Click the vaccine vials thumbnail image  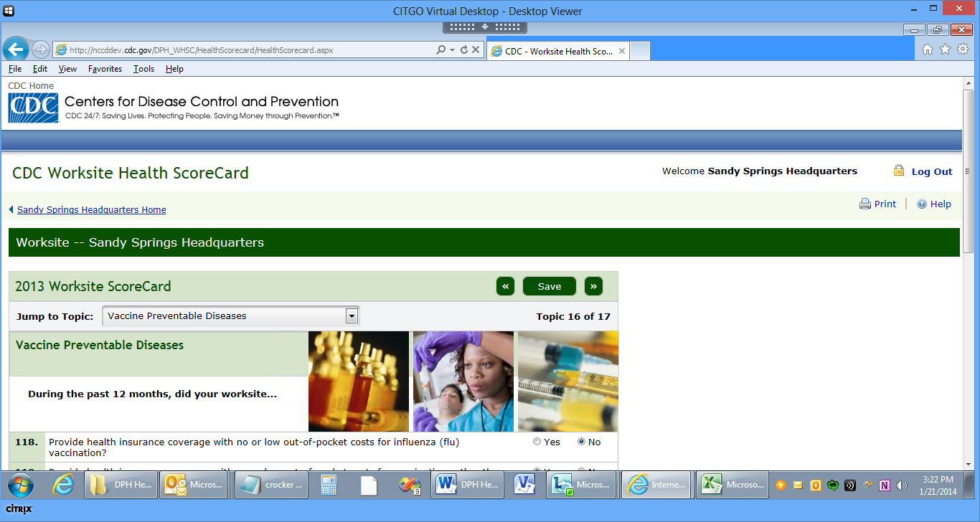click(x=359, y=381)
